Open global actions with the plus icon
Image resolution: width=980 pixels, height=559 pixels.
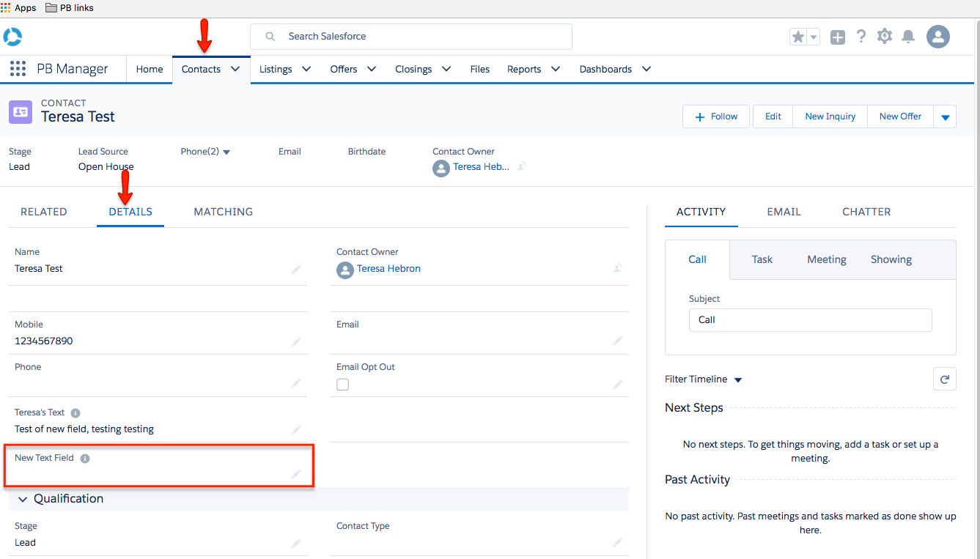[x=837, y=36]
